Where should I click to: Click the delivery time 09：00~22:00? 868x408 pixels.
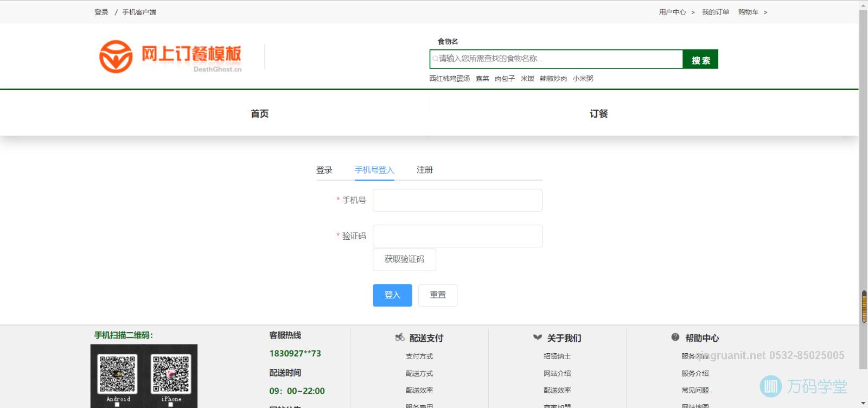(297, 391)
